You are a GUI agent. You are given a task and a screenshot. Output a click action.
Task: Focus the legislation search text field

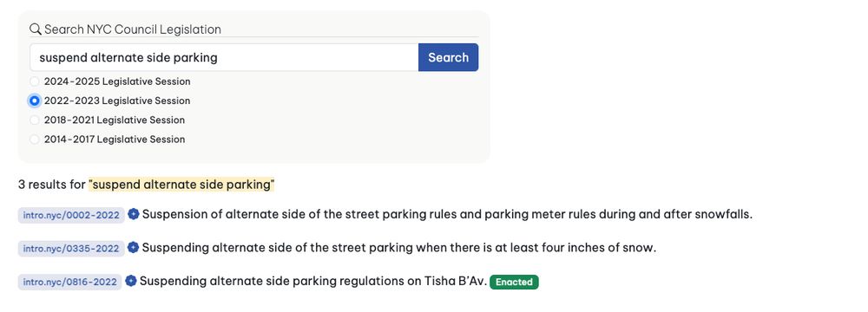(x=224, y=57)
